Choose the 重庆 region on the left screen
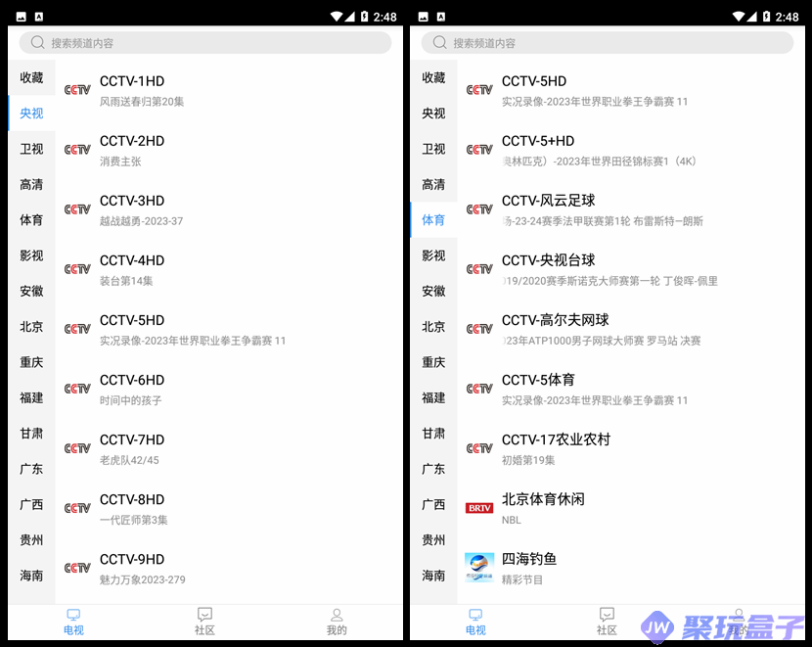The image size is (812, 647). [x=31, y=362]
